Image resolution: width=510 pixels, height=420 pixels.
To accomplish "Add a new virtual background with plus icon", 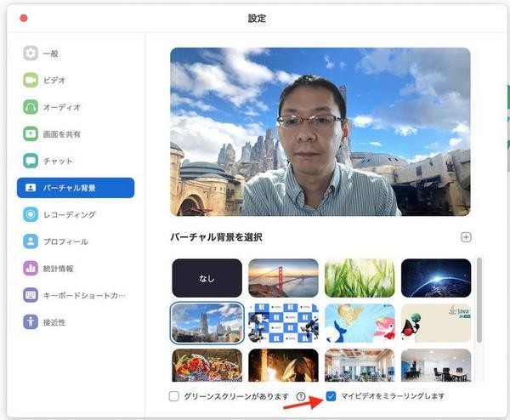I will [466, 237].
